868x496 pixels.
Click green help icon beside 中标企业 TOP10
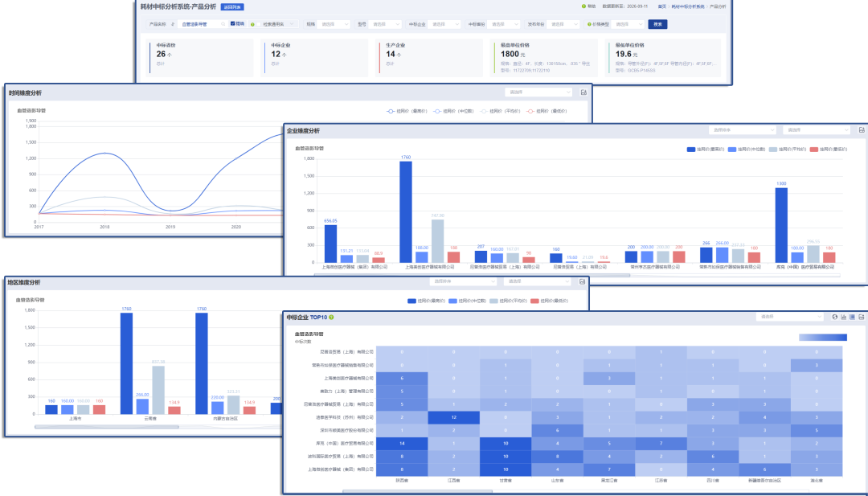[x=332, y=318]
